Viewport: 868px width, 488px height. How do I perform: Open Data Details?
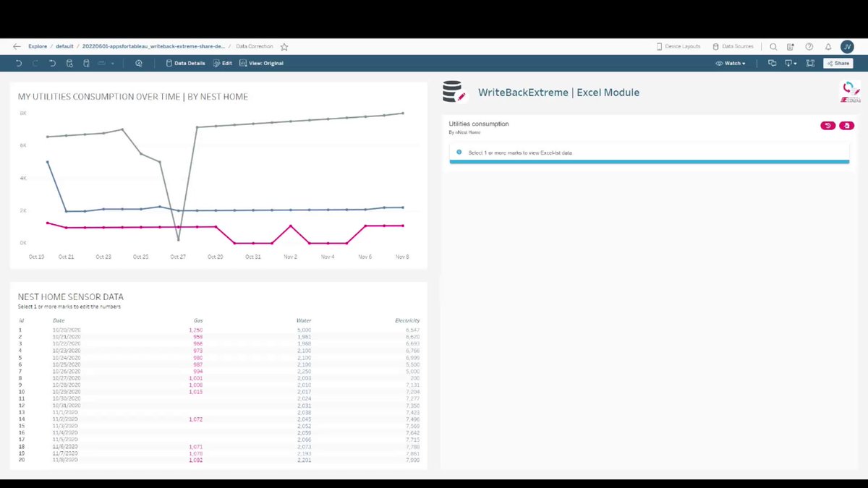pyautogui.click(x=186, y=64)
